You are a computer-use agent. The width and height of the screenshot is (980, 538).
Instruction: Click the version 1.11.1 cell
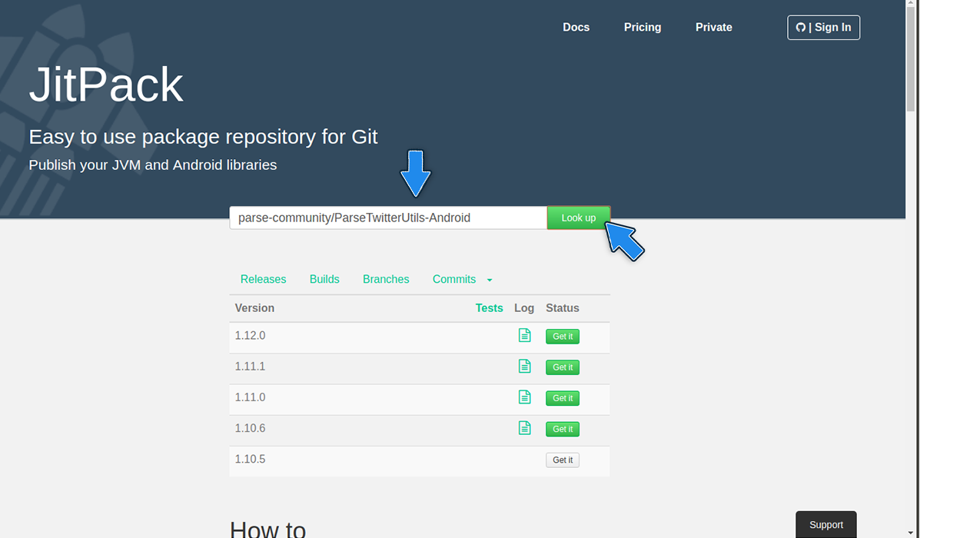[250, 367]
